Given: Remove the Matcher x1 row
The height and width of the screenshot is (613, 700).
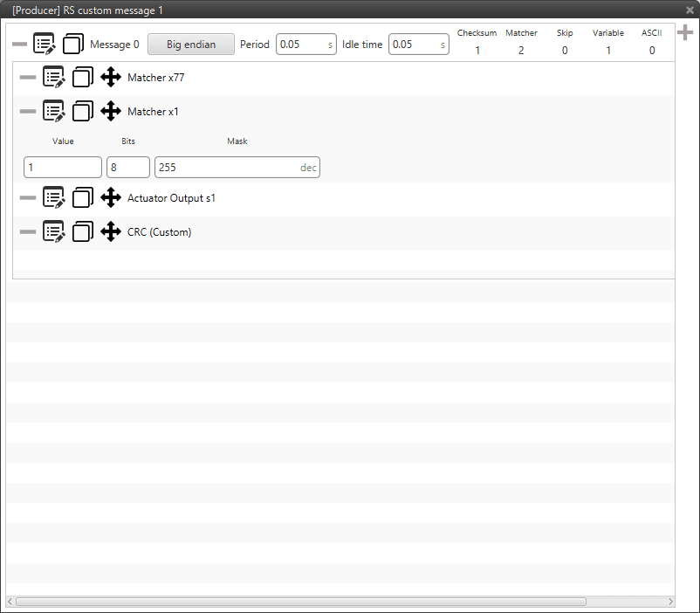Looking at the screenshot, I should [28, 111].
